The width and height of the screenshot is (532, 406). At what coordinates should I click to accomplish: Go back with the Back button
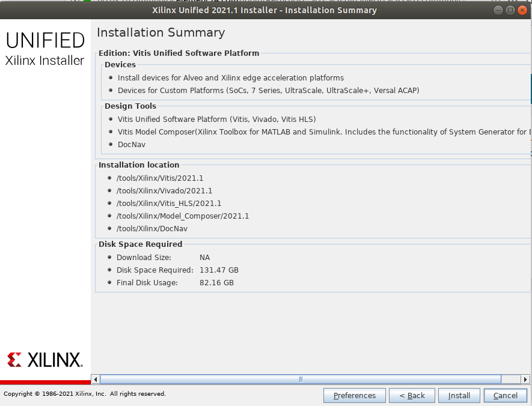412,396
